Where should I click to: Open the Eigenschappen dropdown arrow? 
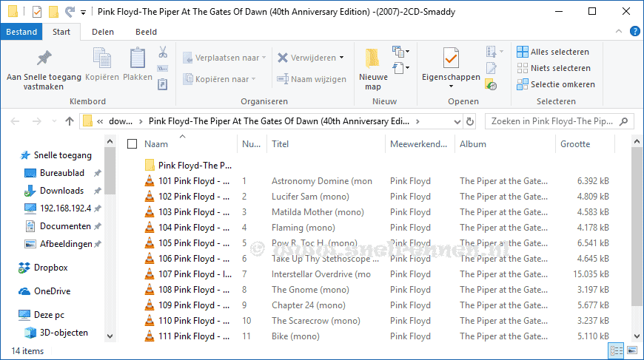tap(451, 86)
